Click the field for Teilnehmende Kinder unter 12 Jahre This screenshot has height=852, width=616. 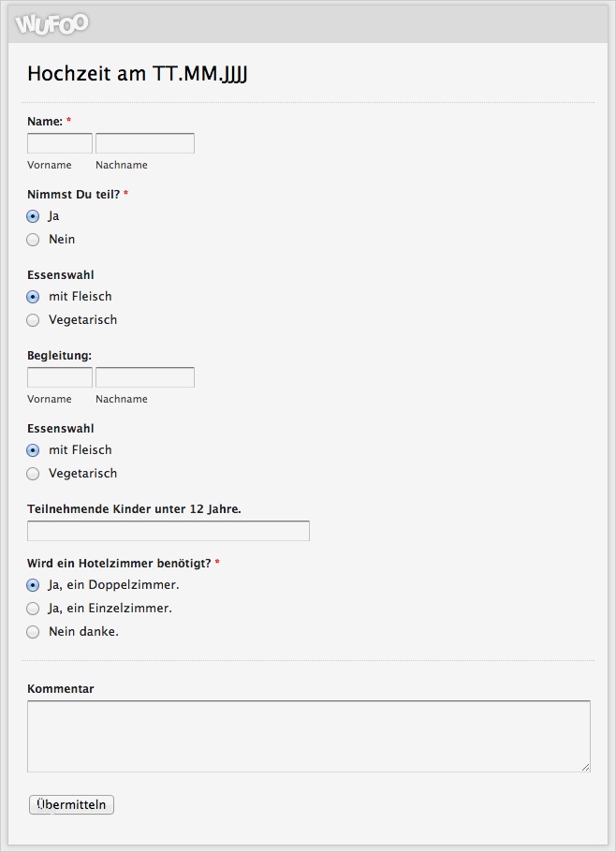point(168,530)
